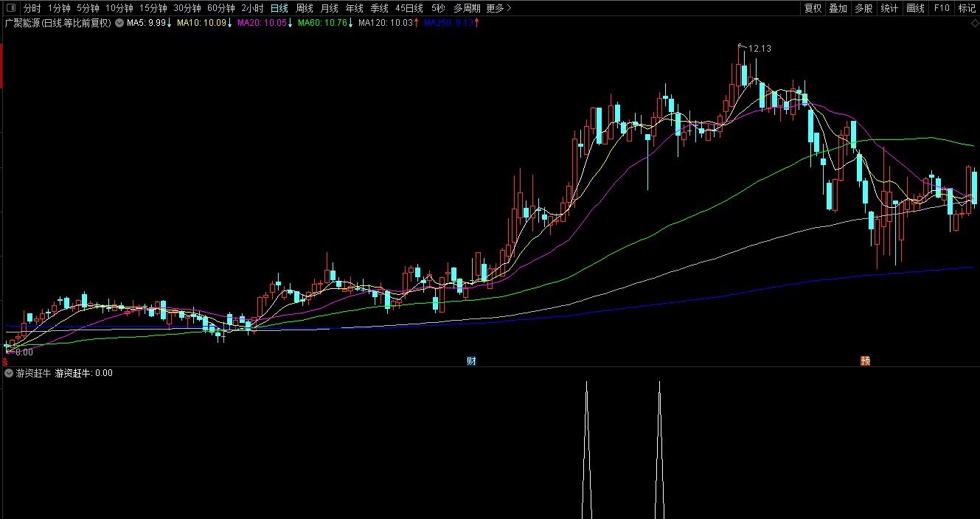
Task: Activate the 画线 drawing tools
Action: coord(915,9)
